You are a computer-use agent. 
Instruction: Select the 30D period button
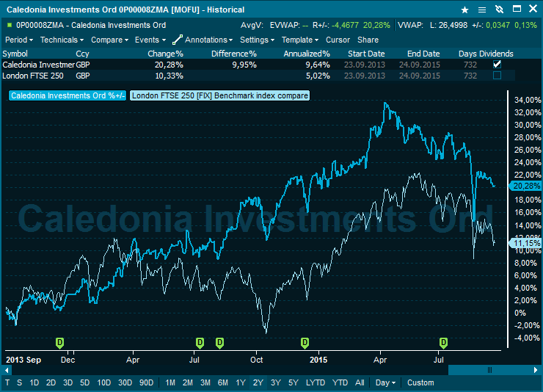pyautogui.click(x=125, y=382)
